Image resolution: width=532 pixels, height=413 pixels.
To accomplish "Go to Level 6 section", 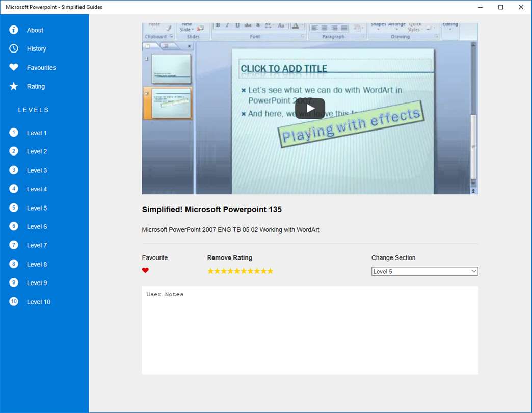I will click(37, 227).
